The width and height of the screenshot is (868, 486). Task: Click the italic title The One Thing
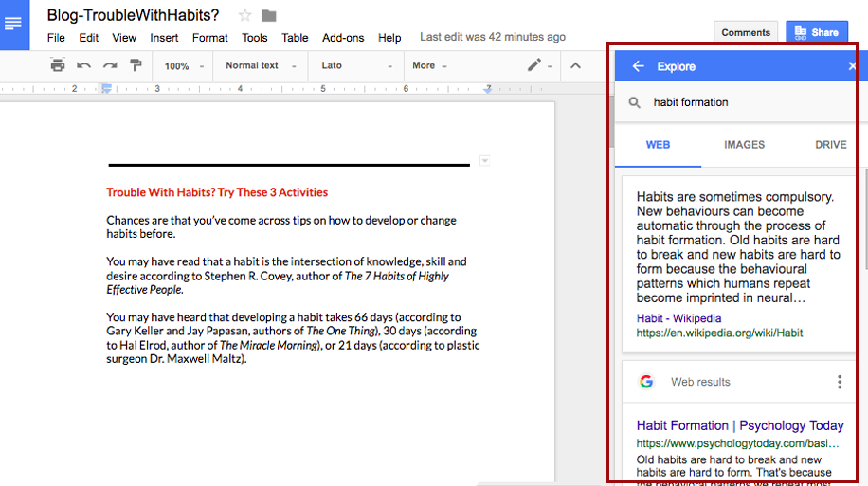point(342,331)
